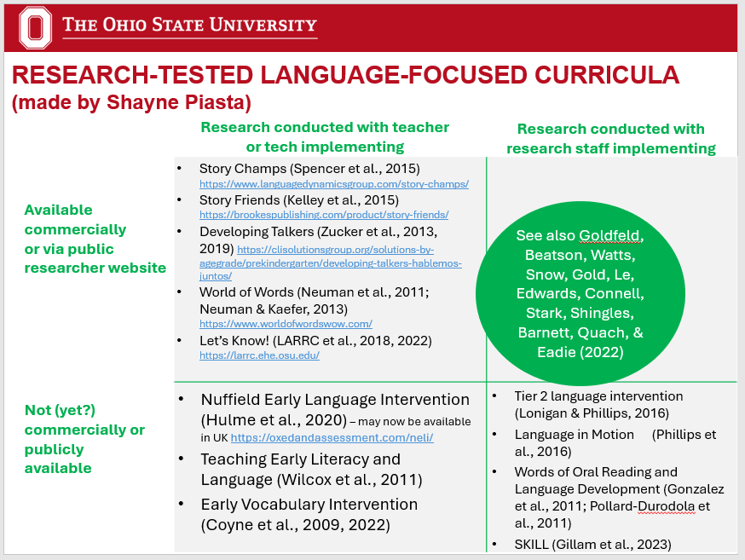
Task: Click 'Story Friends (Kelley et al., 2015)' text
Action: click(299, 200)
